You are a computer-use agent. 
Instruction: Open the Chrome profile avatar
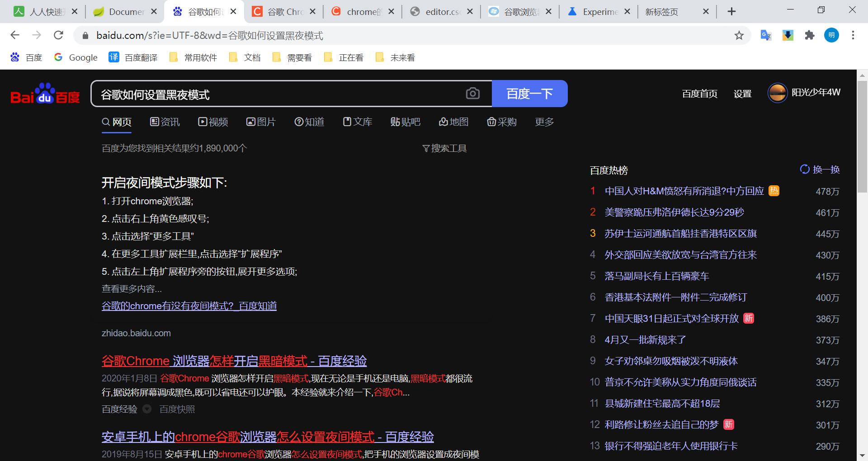(831, 35)
